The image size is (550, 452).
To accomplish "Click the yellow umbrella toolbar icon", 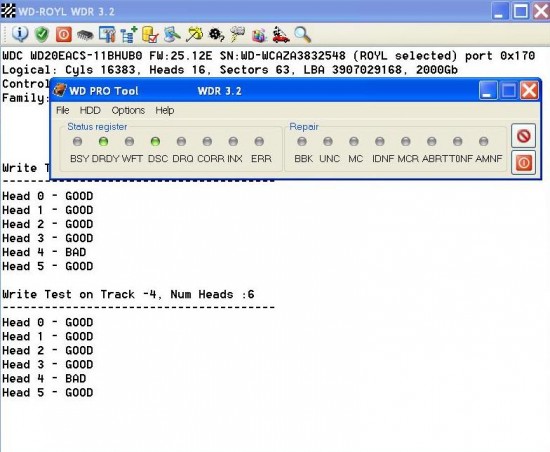I will pyautogui.click(x=194, y=34).
